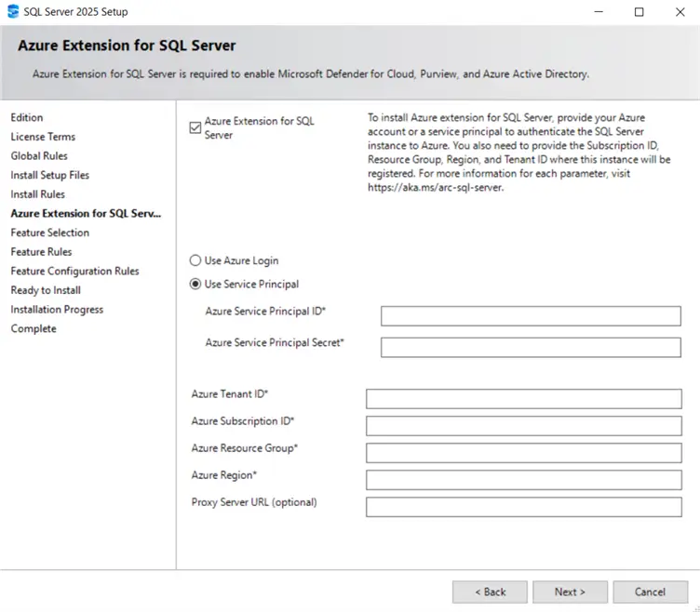Select Ready to Install step
Image resolution: width=700 pixels, height=612 pixels.
pyautogui.click(x=46, y=290)
